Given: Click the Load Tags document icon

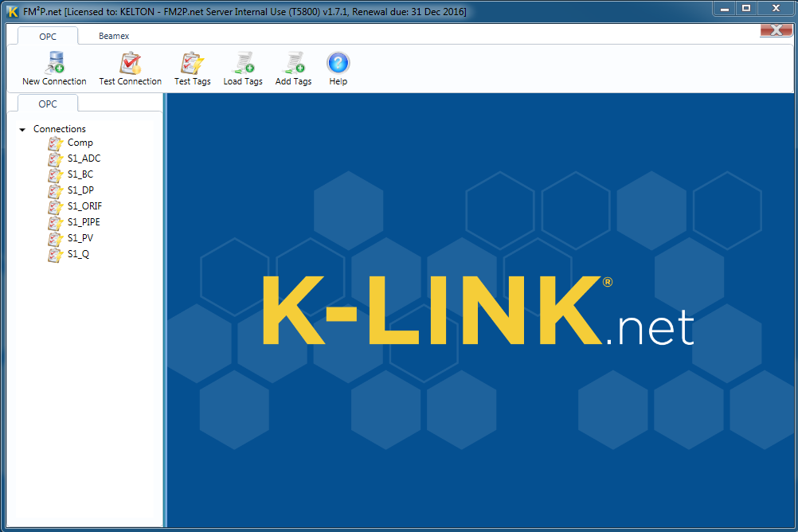Looking at the screenshot, I should point(243,63).
